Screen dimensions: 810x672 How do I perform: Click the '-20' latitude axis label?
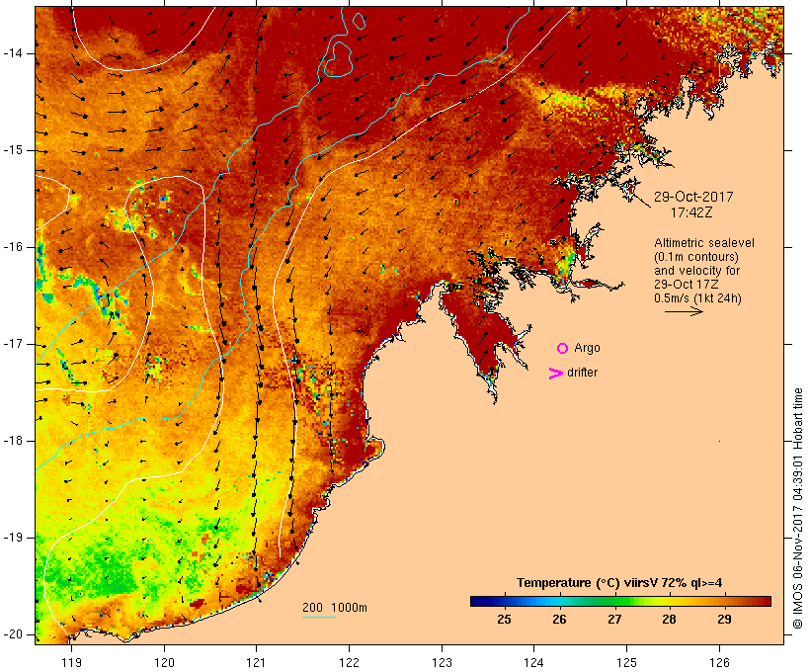(13, 634)
